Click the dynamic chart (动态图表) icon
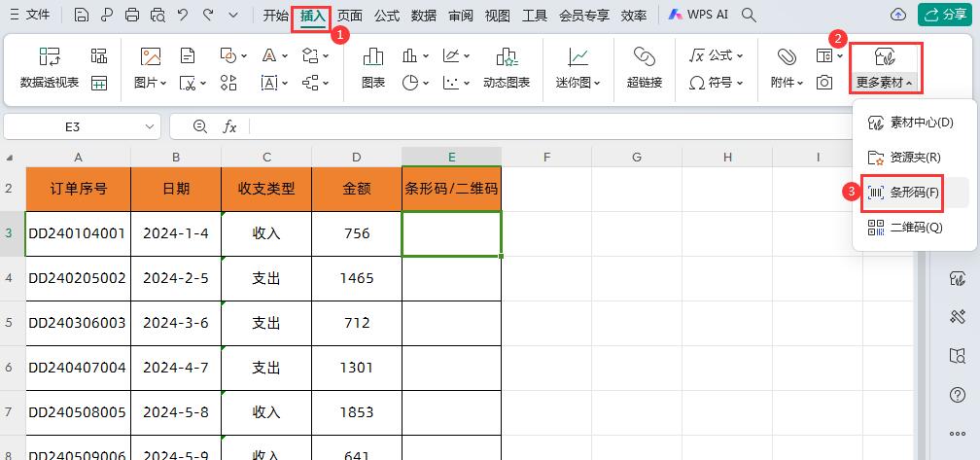The height and width of the screenshot is (460, 980). click(x=506, y=58)
